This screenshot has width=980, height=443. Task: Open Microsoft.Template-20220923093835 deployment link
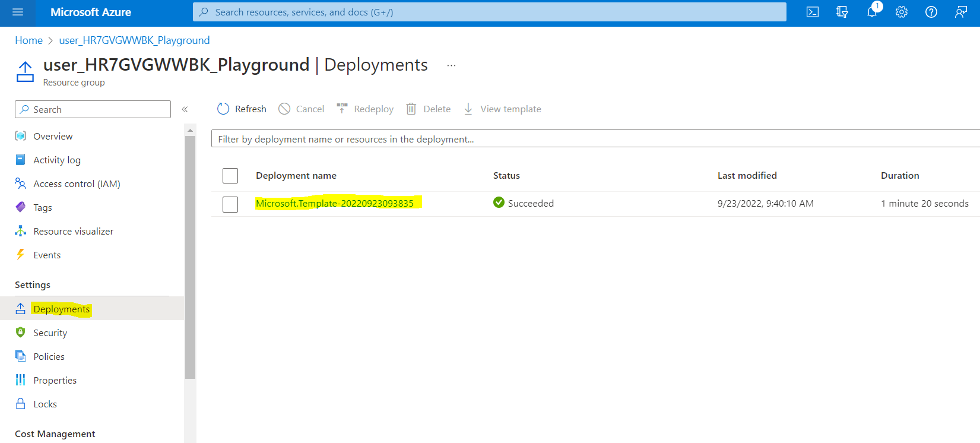click(334, 203)
